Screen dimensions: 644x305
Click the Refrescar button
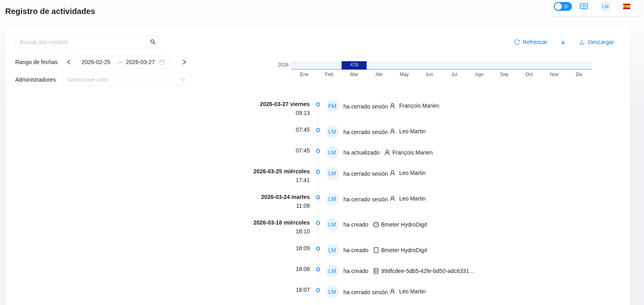point(531,42)
